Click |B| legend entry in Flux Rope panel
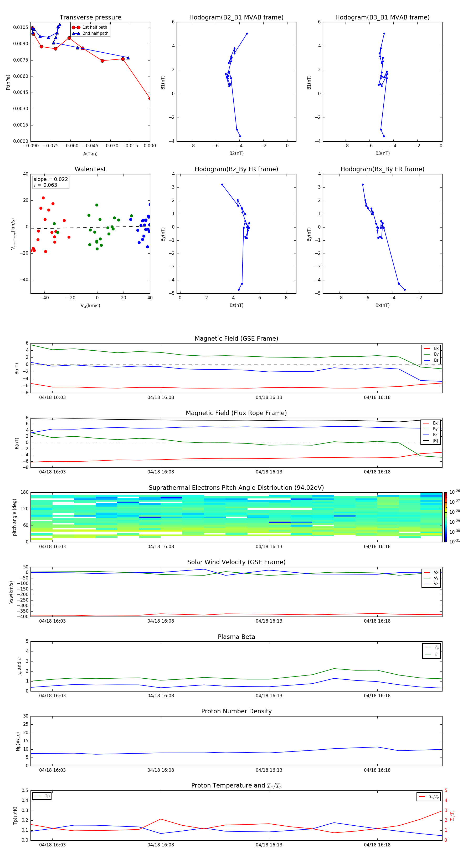Image resolution: width=473 pixels, height=868 pixels. (431, 441)
